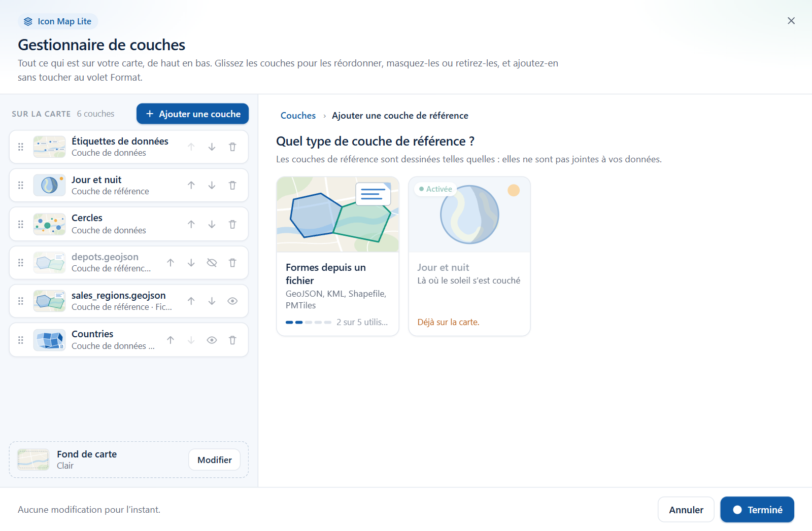Move depots.geojson layer down
Image resolution: width=812 pixels, height=531 pixels.
pos(191,263)
